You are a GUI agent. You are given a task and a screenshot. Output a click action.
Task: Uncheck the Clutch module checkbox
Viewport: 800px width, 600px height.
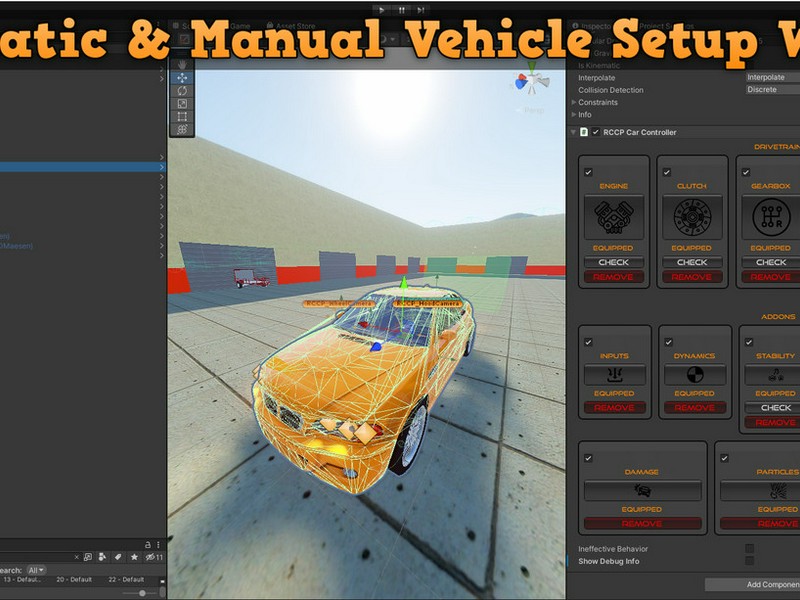pyautogui.click(x=667, y=172)
